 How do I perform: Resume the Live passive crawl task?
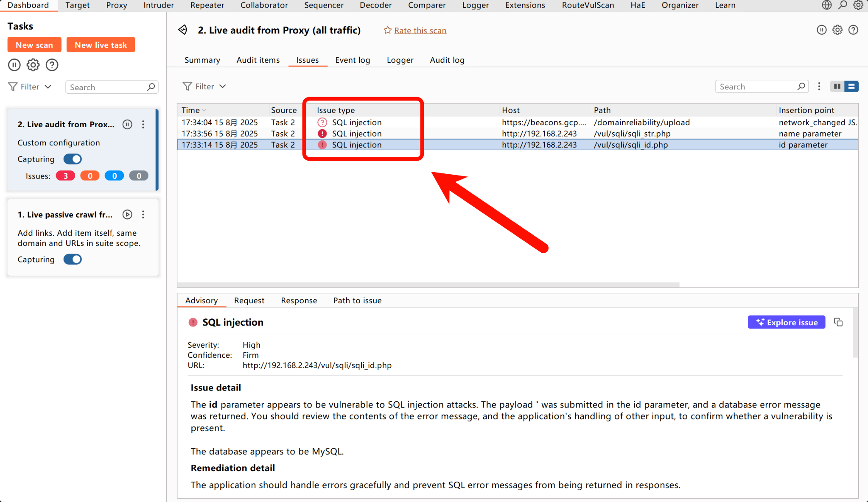click(x=127, y=215)
